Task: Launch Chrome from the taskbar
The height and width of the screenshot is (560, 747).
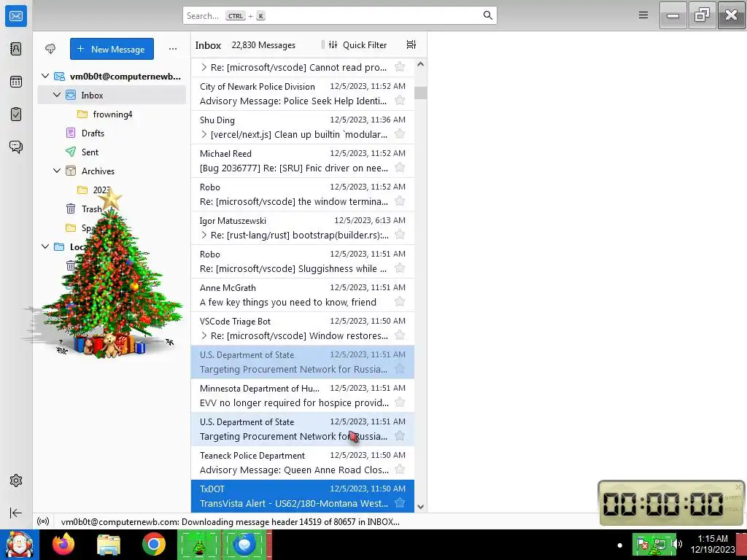Action: [154, 544]
